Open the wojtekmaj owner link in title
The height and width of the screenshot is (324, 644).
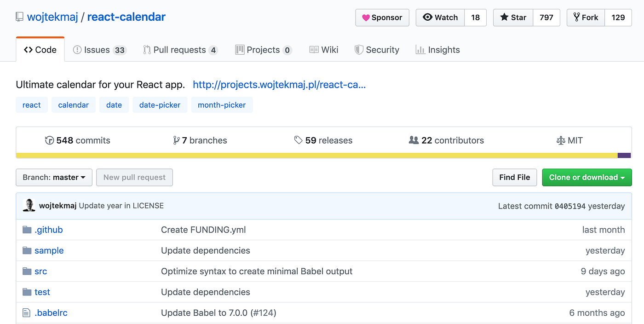(x=52, y=17)
